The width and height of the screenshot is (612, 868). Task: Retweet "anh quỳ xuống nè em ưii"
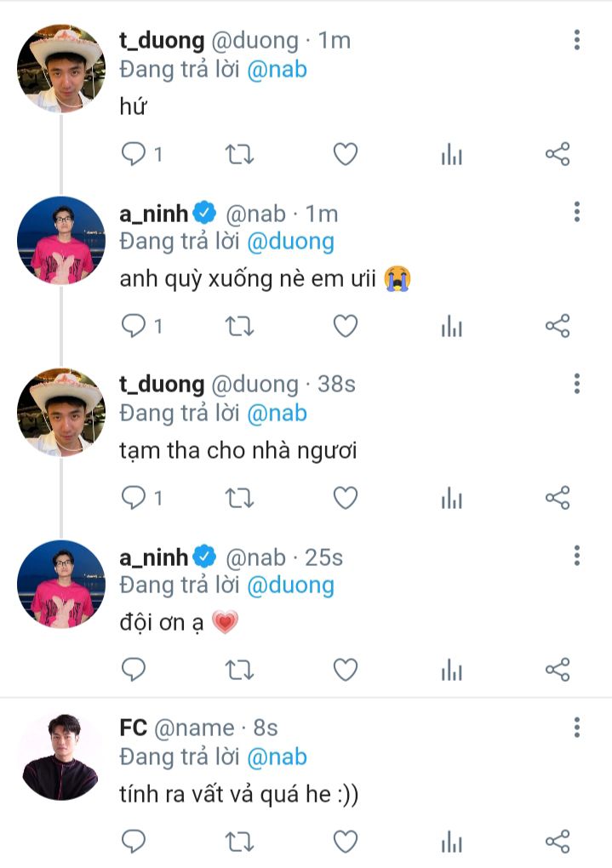[239, 326]
